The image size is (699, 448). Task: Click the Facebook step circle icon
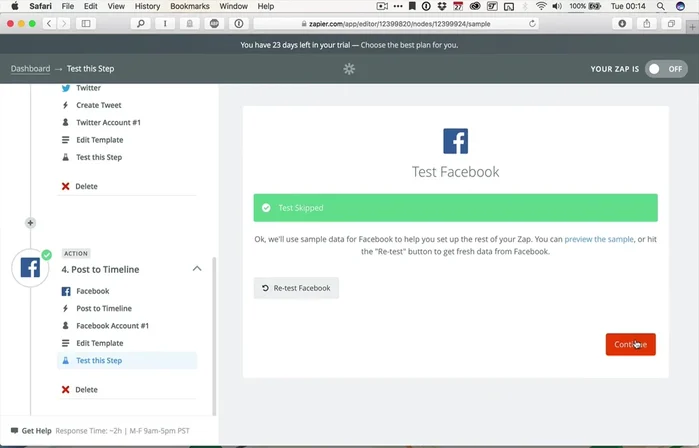30,268
